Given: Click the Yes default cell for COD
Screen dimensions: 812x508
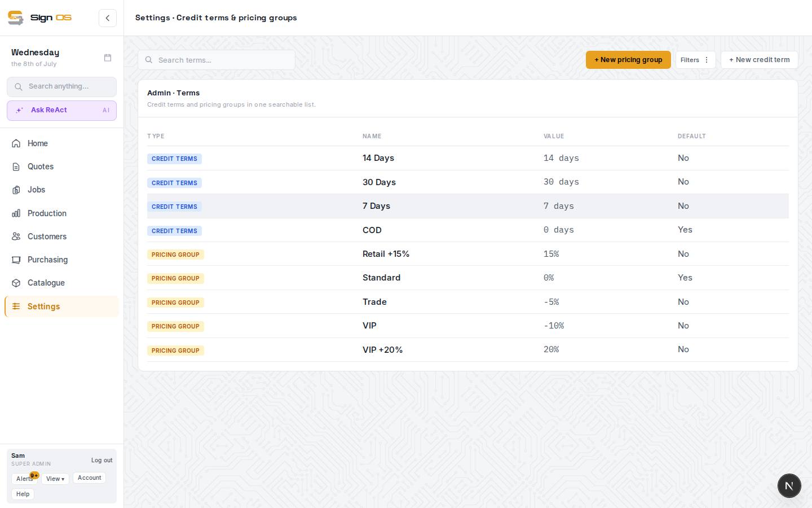Looking at the screenshot, I should tap(685, 230).
